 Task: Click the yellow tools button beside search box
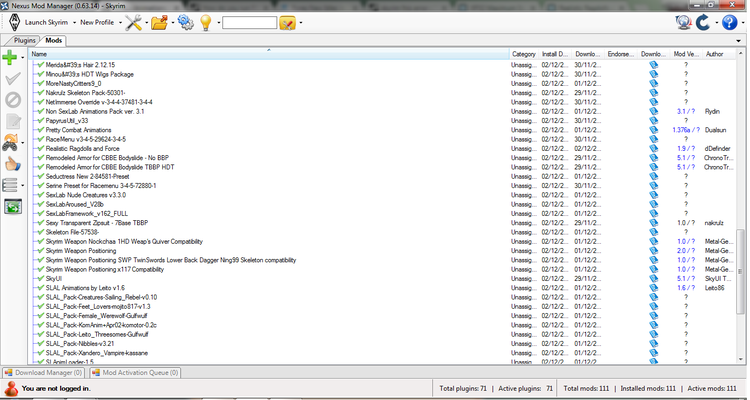click(x=287, y=22)
